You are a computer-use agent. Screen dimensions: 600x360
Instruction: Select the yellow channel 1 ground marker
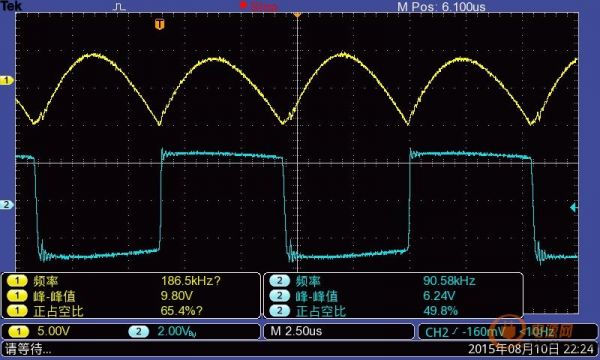[x=6, y=80]
